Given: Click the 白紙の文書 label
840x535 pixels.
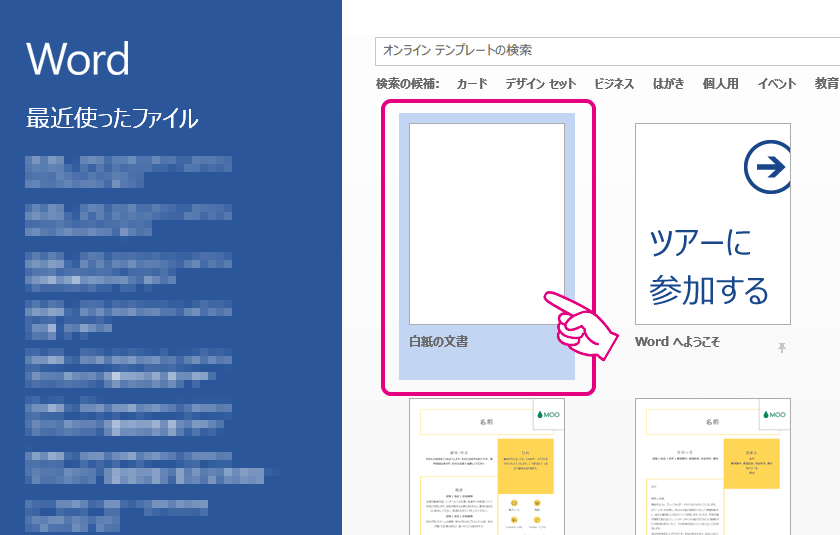Looking at the screenshot, I should (x=439, y=342).
